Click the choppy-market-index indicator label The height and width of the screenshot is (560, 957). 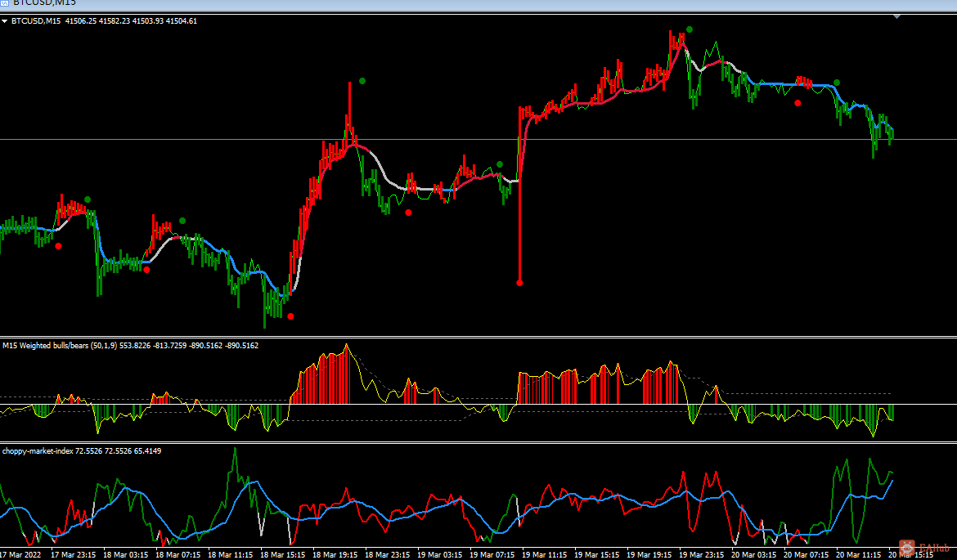38,450
